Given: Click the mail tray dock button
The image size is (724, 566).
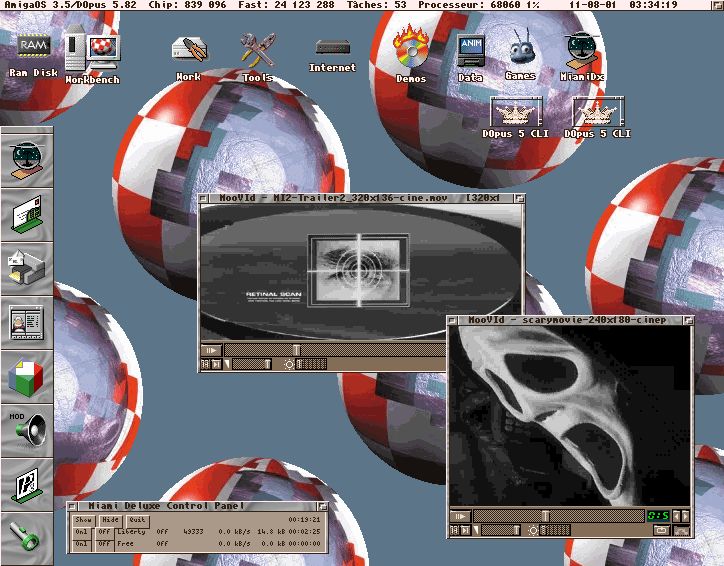Looking at the screenshot, I should pos(27,267).
